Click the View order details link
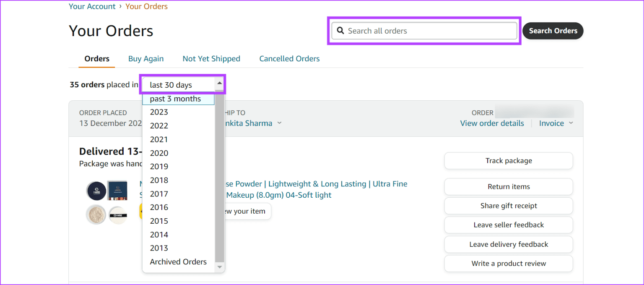 click(x=492, y=123)
